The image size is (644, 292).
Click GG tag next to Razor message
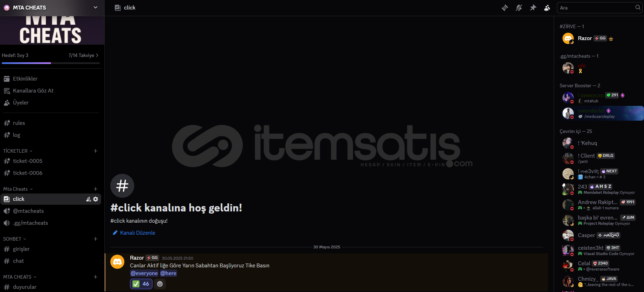[x=152, y=258]
